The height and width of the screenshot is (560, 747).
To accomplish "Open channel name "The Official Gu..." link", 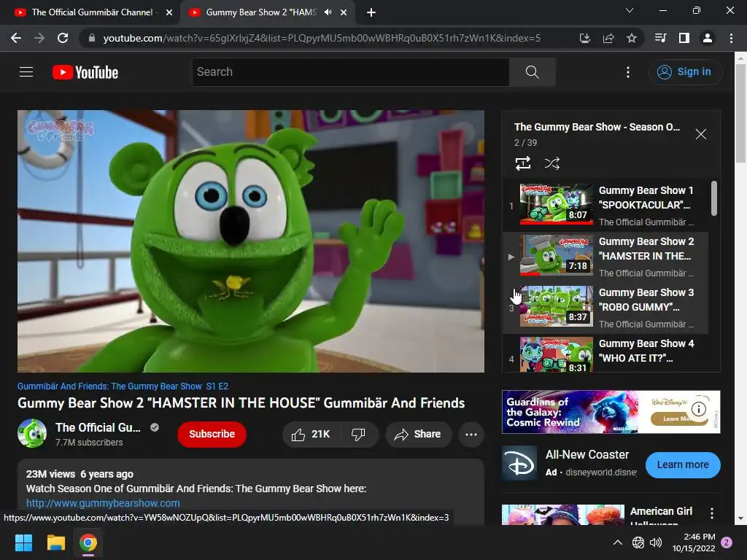I will pos(98,427).
